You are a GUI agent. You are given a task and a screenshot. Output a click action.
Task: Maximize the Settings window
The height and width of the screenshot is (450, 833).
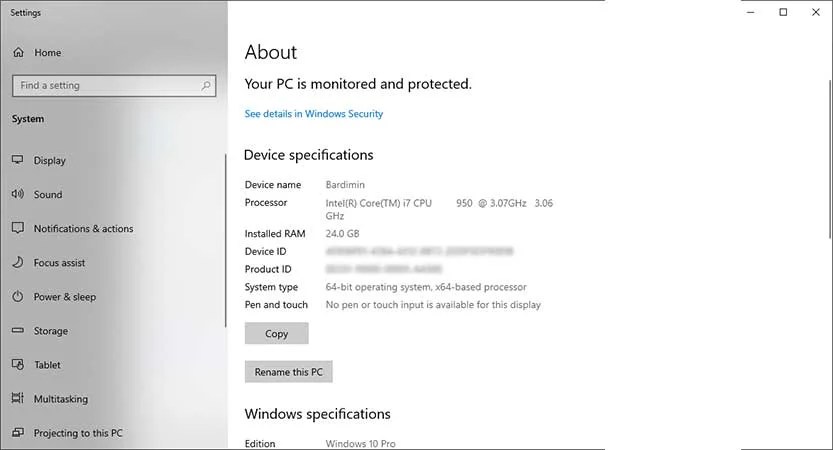pos(783,12)
